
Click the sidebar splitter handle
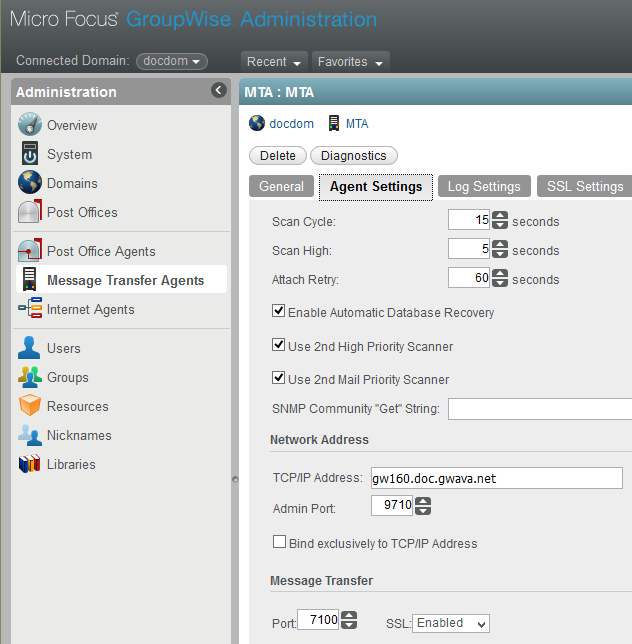click(235, 479)
